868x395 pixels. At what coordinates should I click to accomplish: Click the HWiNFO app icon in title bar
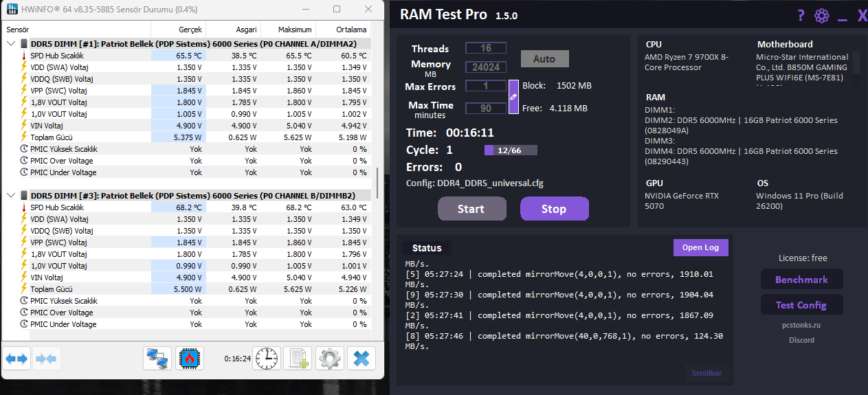(x=12, y=10)
